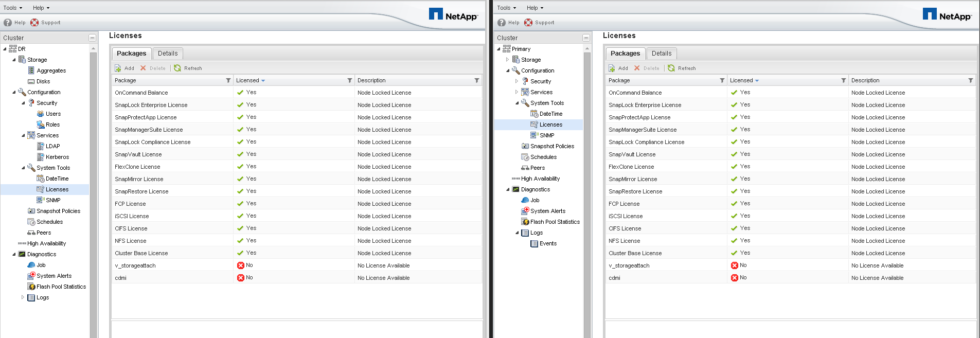Collapse the DR Storage tree node
980x338 pixels.
coord(14,60)
